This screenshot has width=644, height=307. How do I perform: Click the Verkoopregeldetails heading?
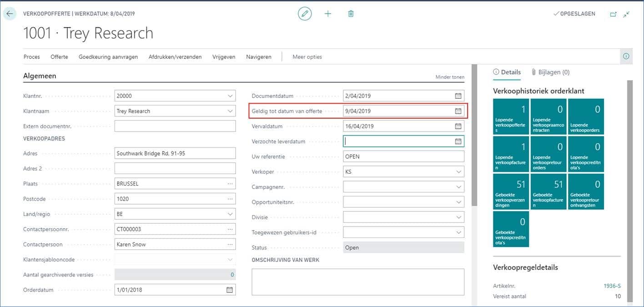(525, 267)
